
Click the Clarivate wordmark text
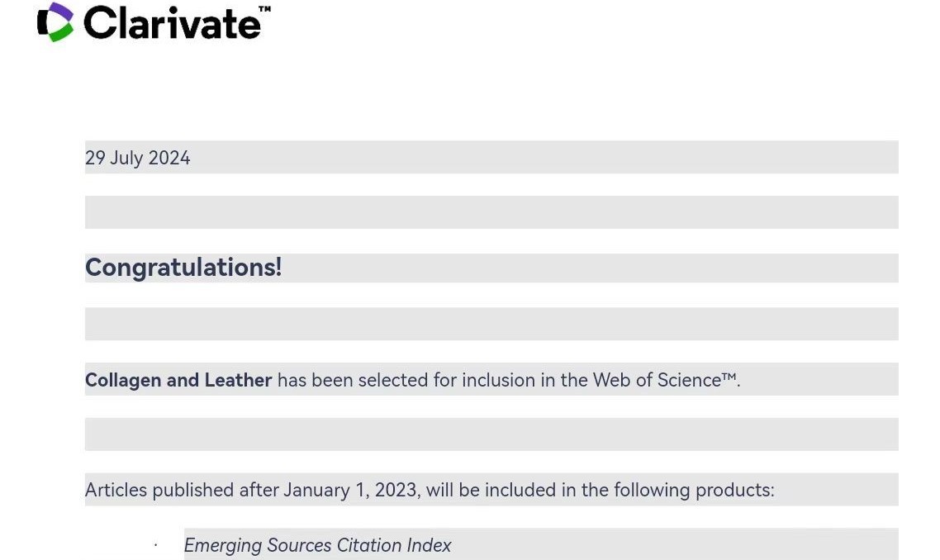click(x=172, y=23)
